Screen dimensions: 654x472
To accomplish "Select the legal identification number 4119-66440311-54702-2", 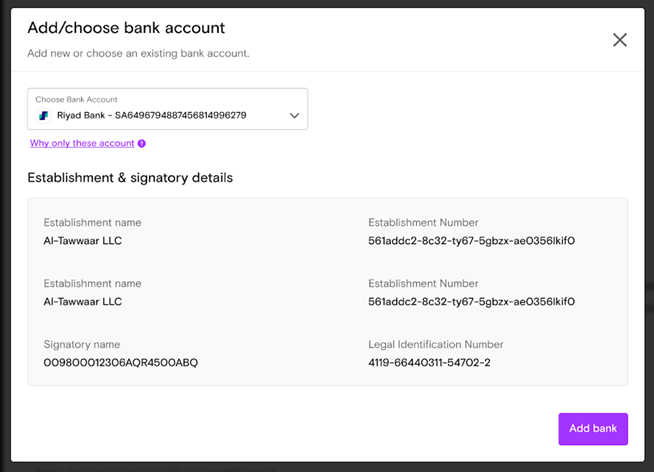I will click(429, 362).
